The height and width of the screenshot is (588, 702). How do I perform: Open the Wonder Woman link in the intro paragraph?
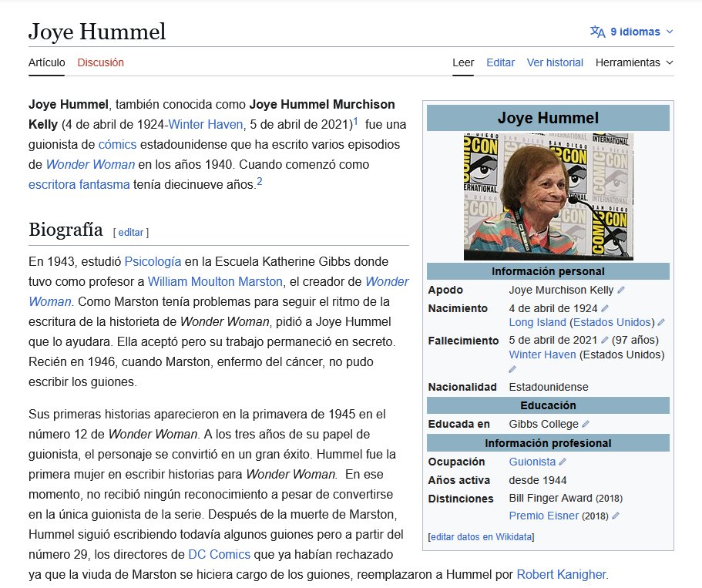pos(90,164)
